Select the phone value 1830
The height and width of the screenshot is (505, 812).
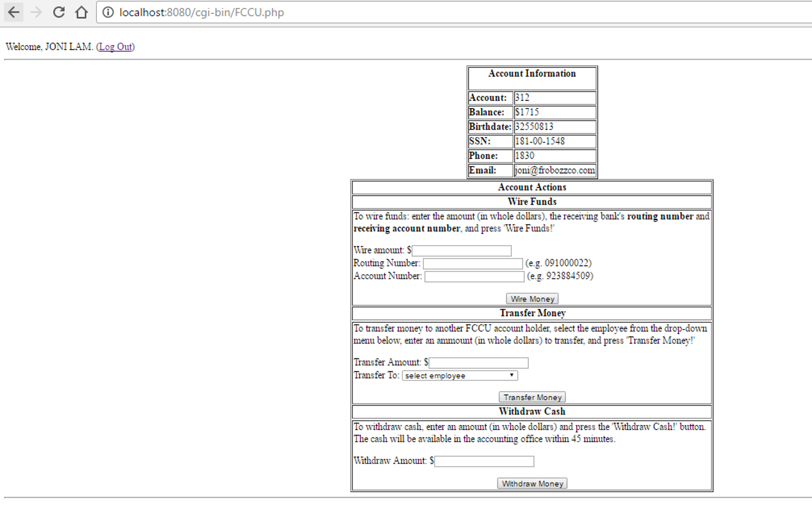(525, 156)
